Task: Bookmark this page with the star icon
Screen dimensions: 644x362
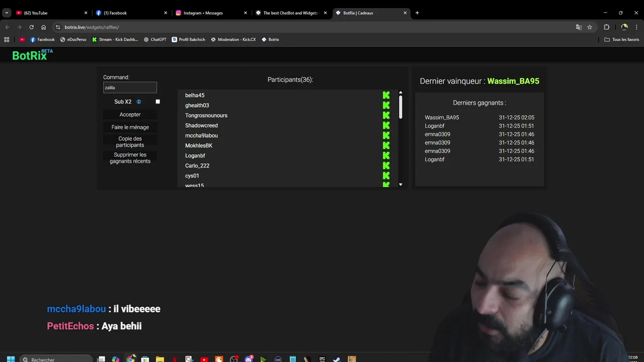Action: point(590,27)
